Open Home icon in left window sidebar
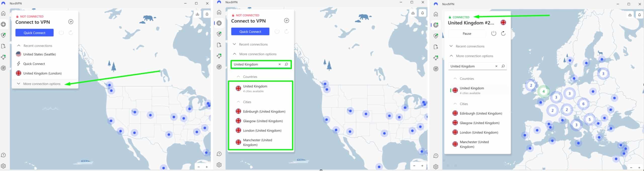Viewport: 644px width, 171px height. (x=4, y=13)
